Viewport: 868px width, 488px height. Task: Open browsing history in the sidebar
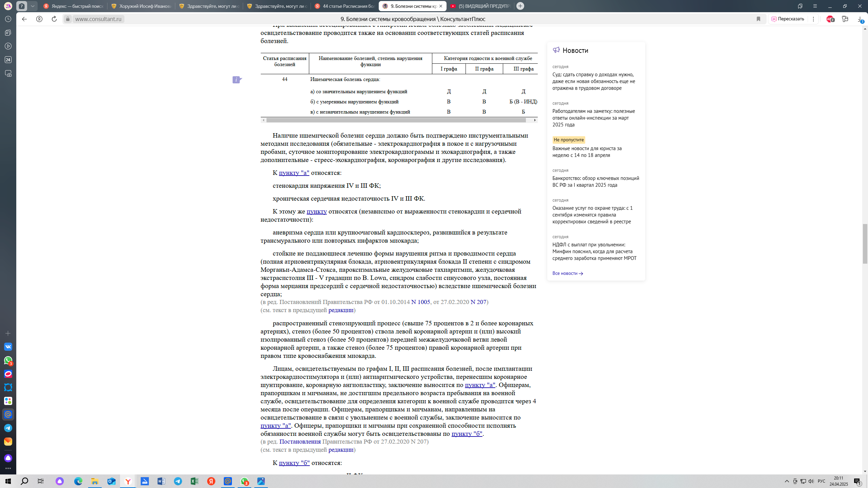click(x=8, y=19)
